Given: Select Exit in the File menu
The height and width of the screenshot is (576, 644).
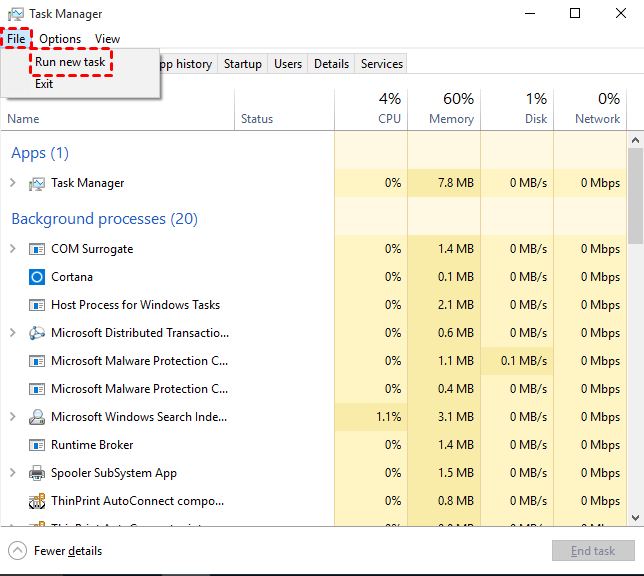Looking at the screenshot, I should [44, 84].
